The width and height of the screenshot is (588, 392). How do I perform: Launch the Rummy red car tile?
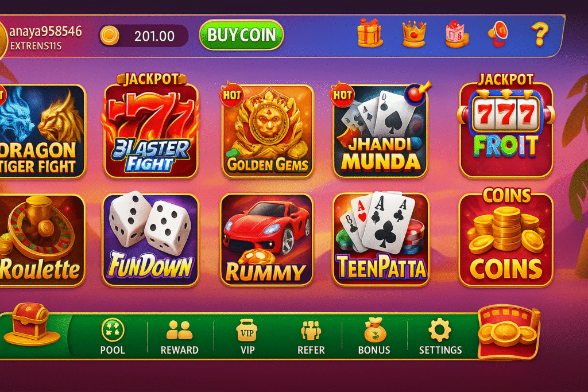tap(266, 240)
